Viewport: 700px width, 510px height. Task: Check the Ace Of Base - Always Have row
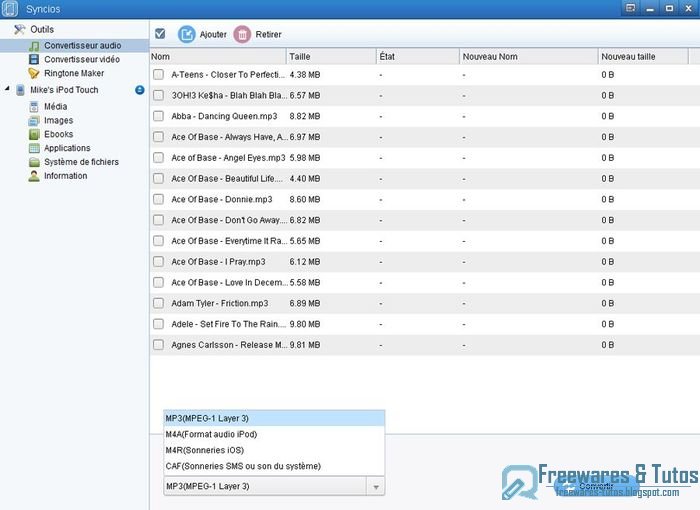tap(158, 137)
